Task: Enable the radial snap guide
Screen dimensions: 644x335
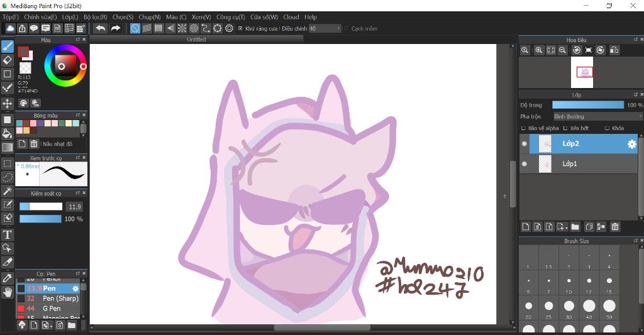Action: tap(182, 28)
